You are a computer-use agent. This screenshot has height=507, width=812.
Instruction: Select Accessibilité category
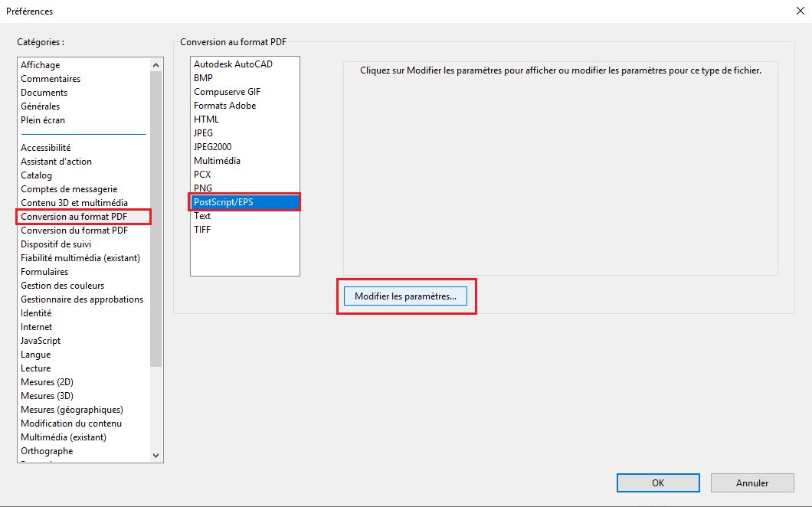[x=45, y=148]
